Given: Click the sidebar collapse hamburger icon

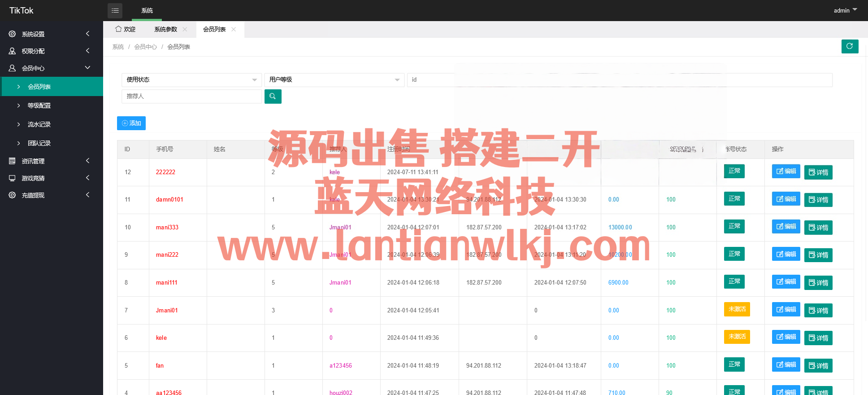Looking at the screenshot, I should (115, 10).
